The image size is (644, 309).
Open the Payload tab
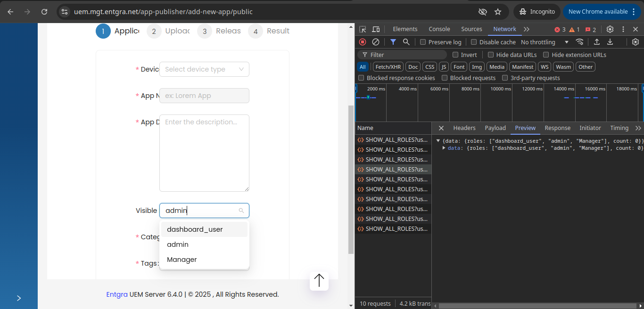[495, 128]
